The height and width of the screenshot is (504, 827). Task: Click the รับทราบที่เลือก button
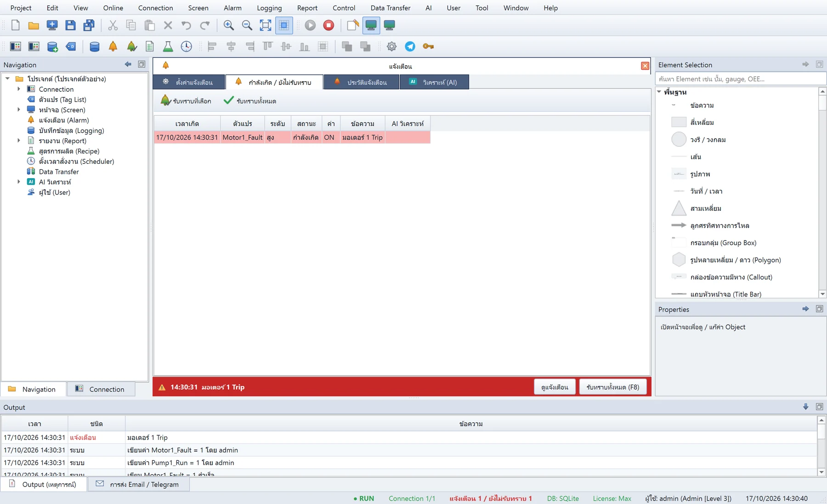click(x=186, y=101)
